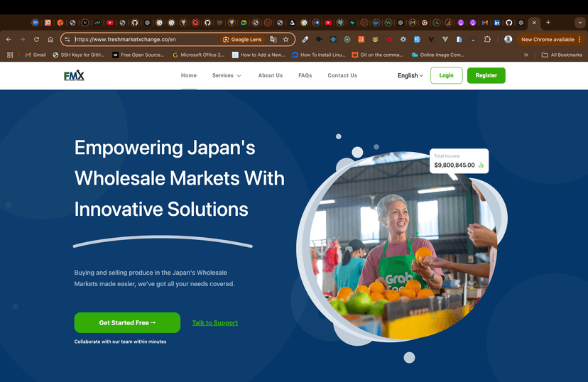Viewport: 588px width, 382px height.
Task: Follow the Talk to Support link
Action: [x=215, y=323]
